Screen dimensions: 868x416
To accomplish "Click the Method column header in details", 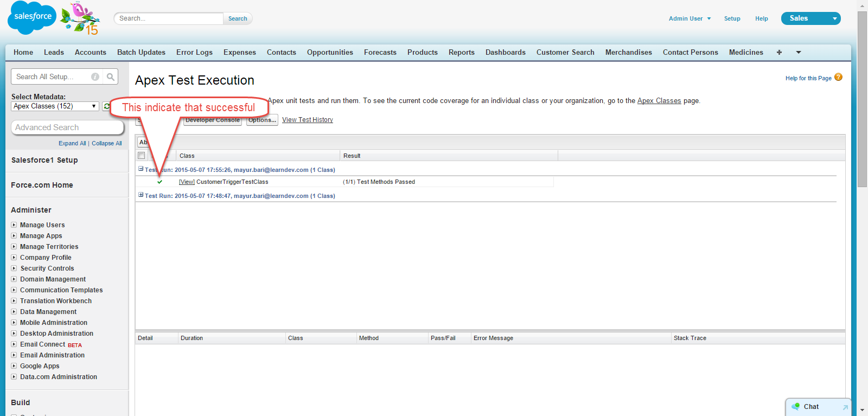I will [x=392, y=338].
